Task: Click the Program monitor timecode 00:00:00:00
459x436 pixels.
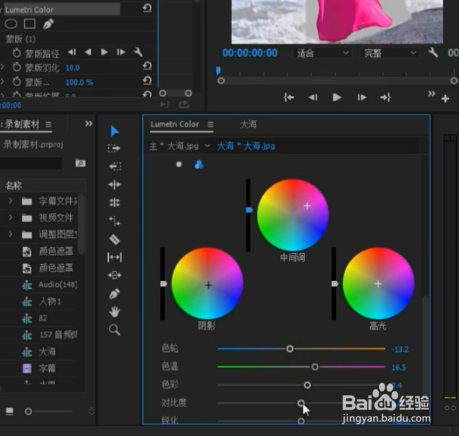Action: pyautogui.click(x=250, y=53)
